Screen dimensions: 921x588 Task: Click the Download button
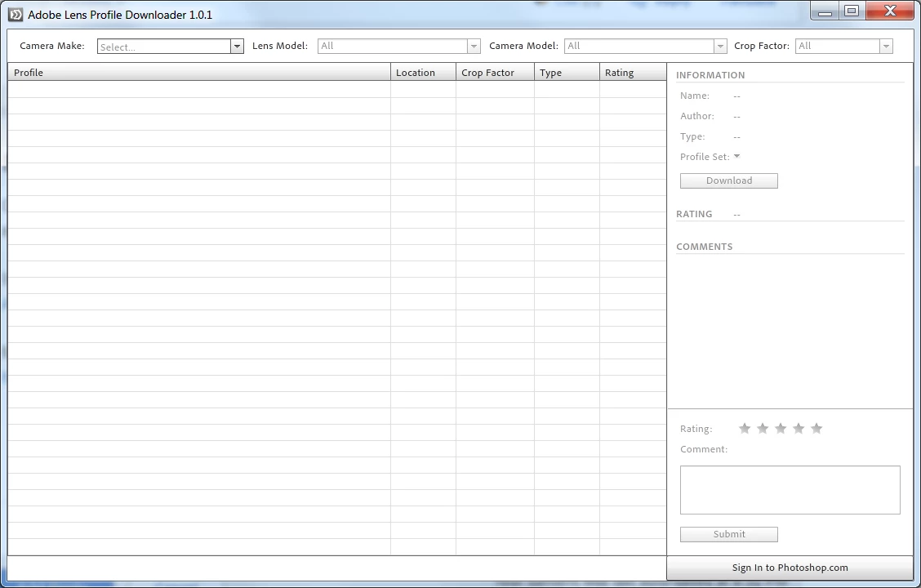[x=729, y=181]
